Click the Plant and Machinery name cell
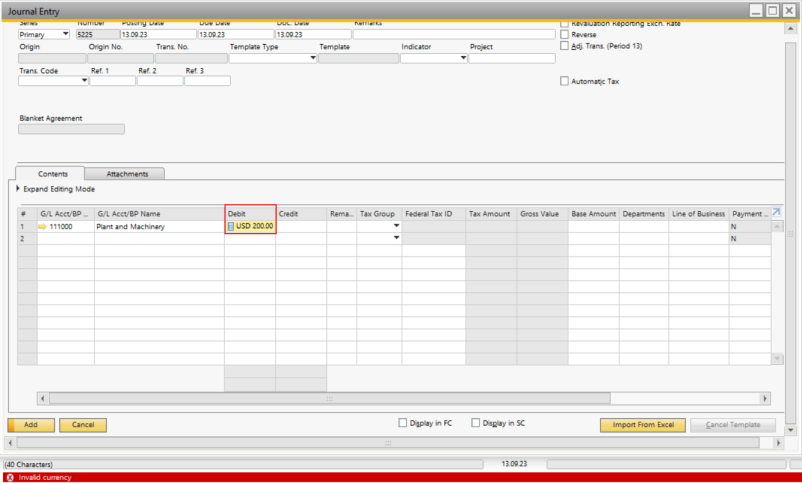The height and width of the screenshot is (483, 802). [159, 226]
